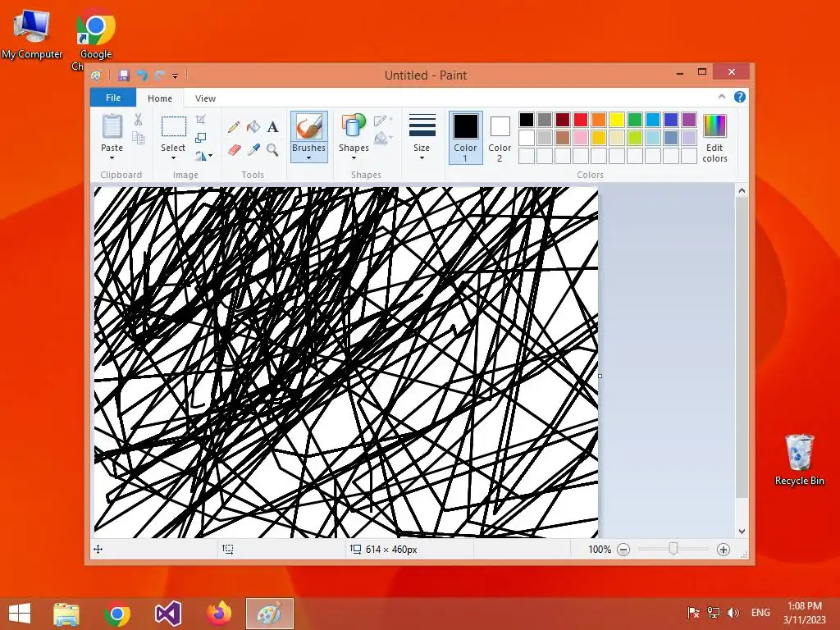Open Customize Quick Access Toolbar dropdown
This screenshot has height=630, width=840.
pyautogui.click(x=176, y=76)
